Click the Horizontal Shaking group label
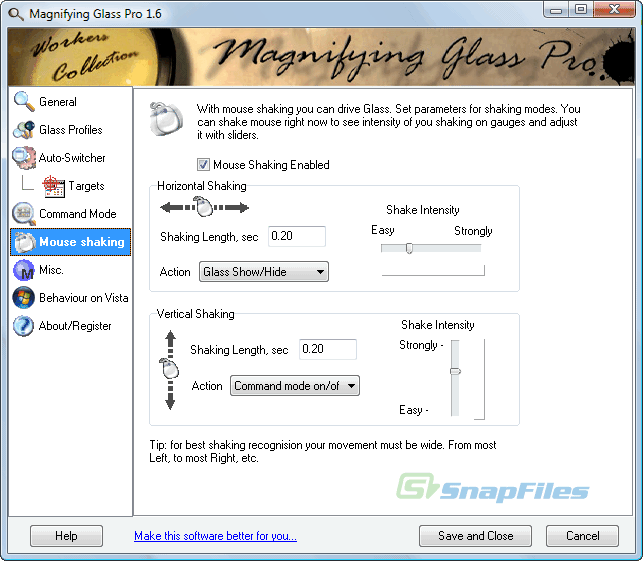This screenshot has height=561, width=643. coord(202,186)
